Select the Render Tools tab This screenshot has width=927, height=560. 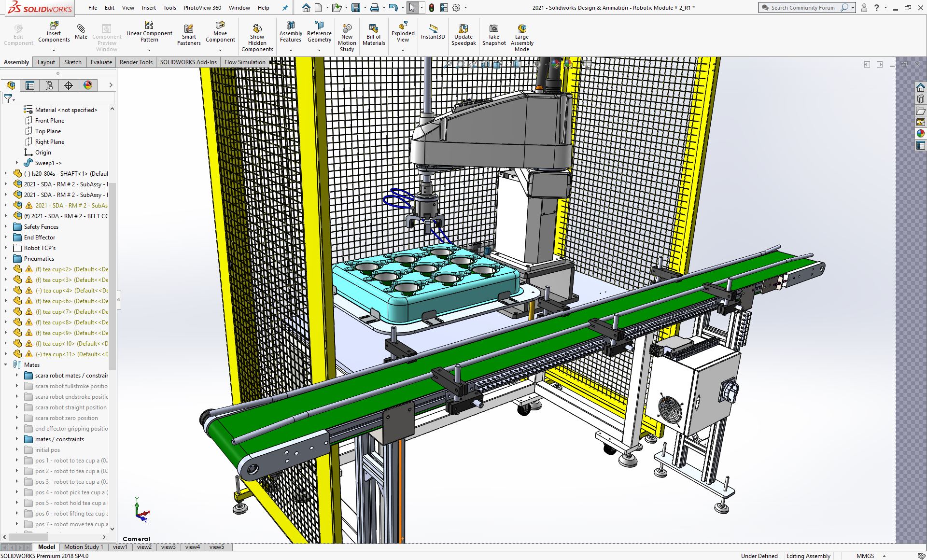pos(135,62)
